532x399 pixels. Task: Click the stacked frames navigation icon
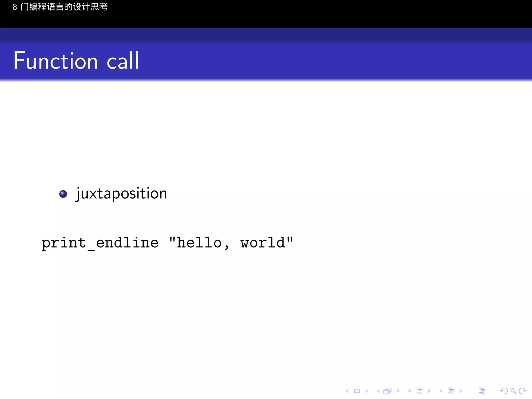point(388,391)
